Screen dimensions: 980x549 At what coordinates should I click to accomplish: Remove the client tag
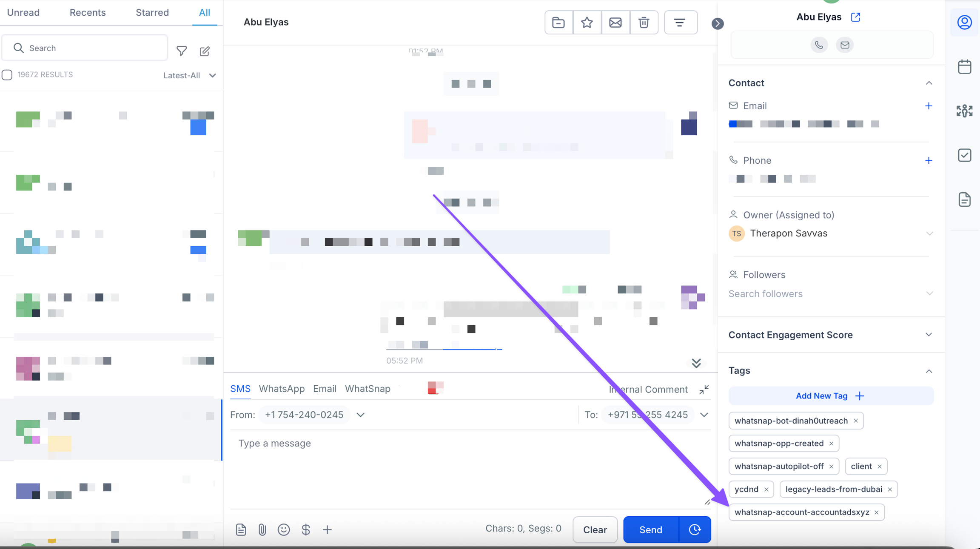[880, 467]
